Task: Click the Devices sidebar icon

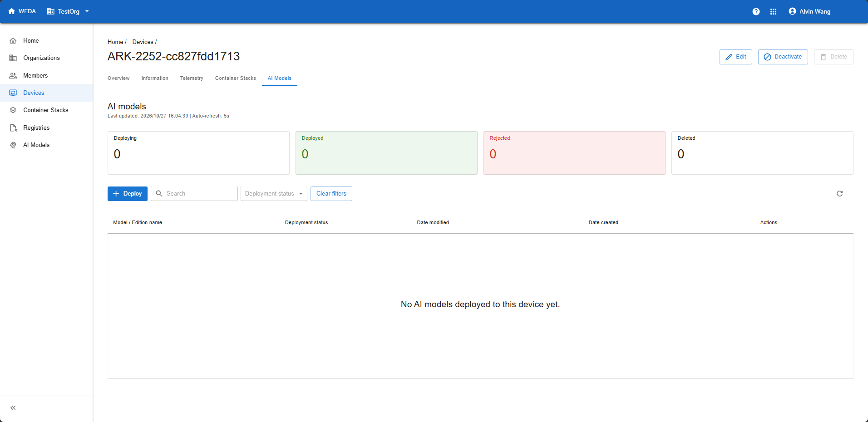Action: 13,93
